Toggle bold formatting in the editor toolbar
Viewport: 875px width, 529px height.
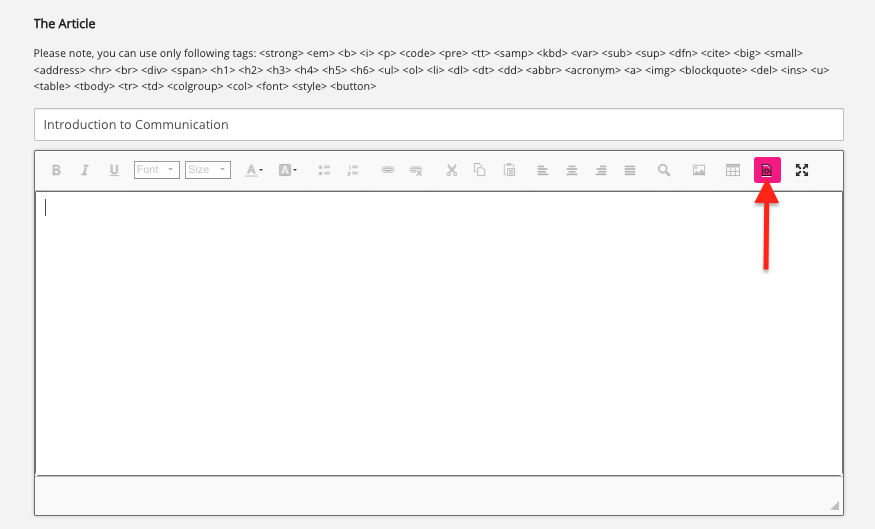click(56, 170)
